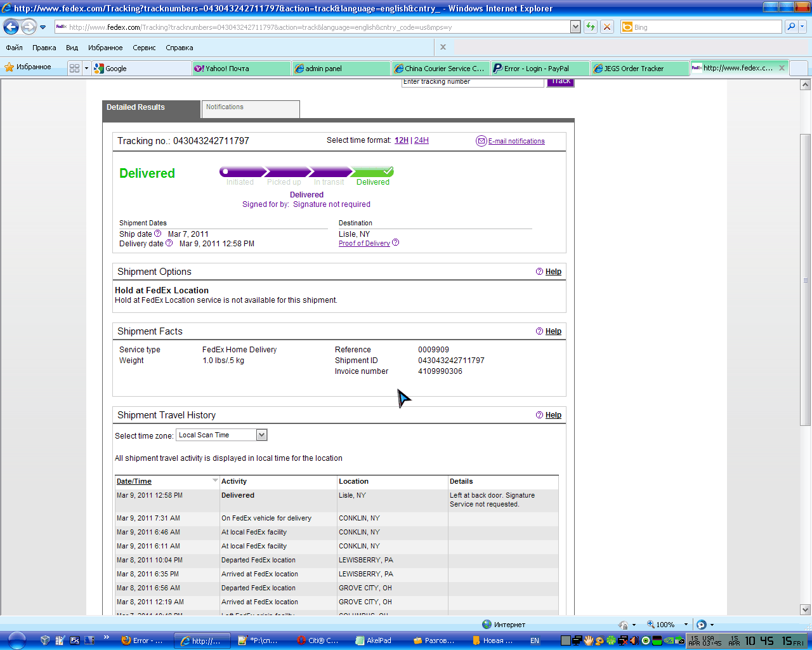Open a new blank tab

798,68
